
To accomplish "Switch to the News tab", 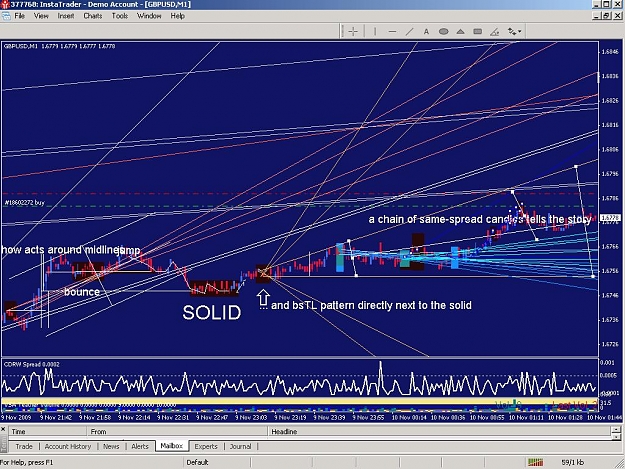I will (111, 446).
